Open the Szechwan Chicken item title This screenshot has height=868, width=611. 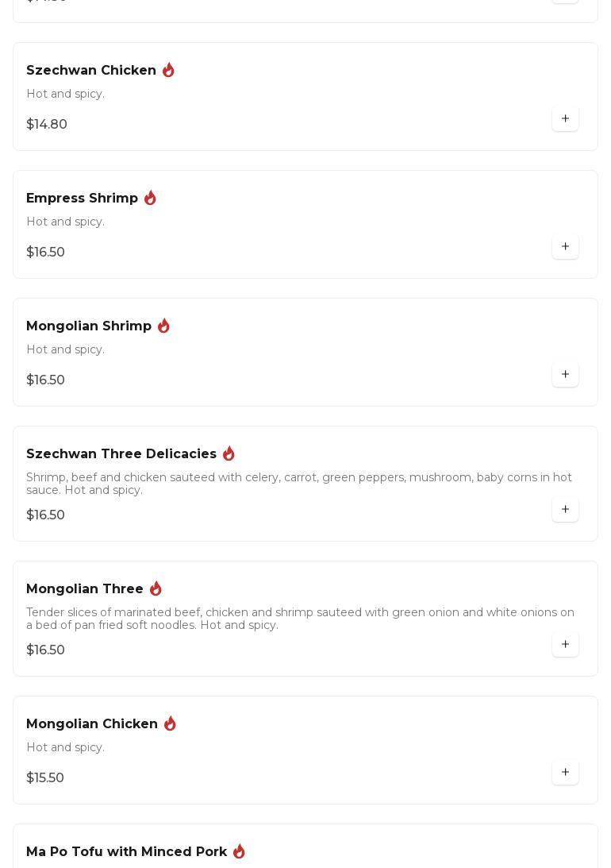(91, 71)
